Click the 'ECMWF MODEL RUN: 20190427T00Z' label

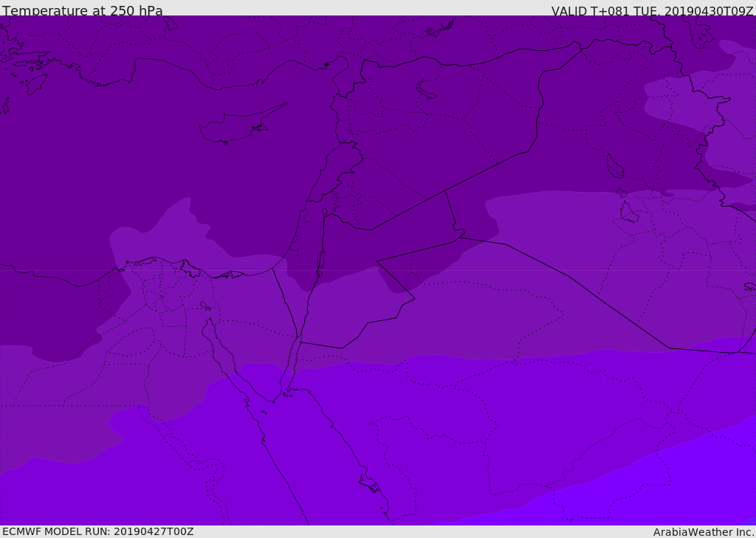click(98, 531)
